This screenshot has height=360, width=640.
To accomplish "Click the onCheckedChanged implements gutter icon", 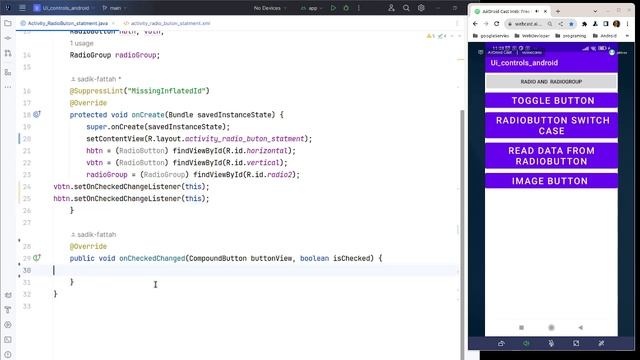I will pyautogui.click(x=37, y=258).
